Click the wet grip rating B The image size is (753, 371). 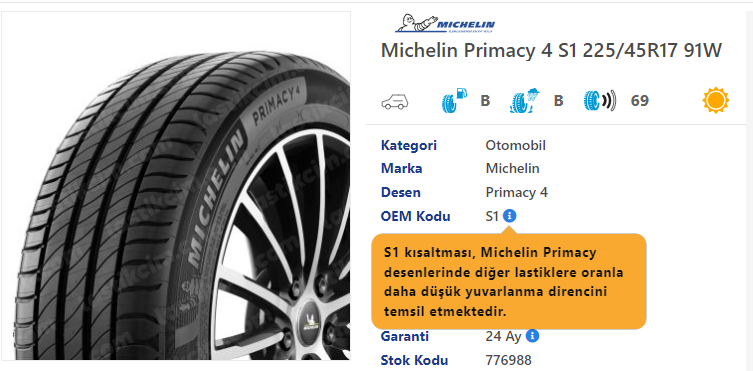(558, 101)
